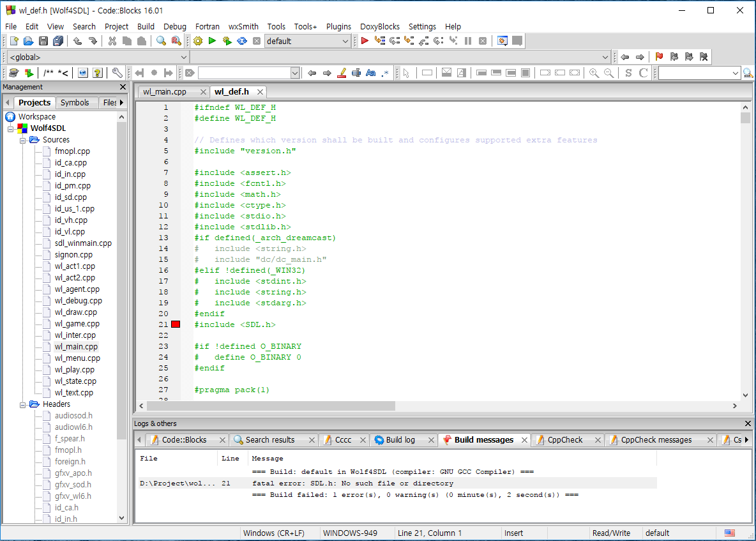
Task: Click the Rebuild blue arrows icon
Action: (242, 41)
